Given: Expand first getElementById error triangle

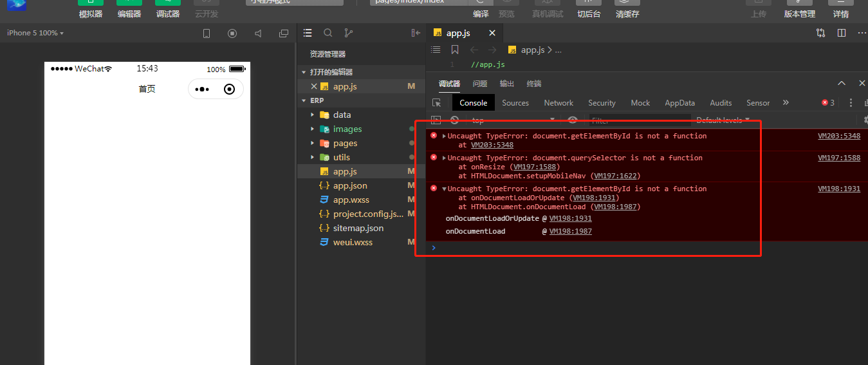Looking at the screenshot, I should click(x=444, y=136).
